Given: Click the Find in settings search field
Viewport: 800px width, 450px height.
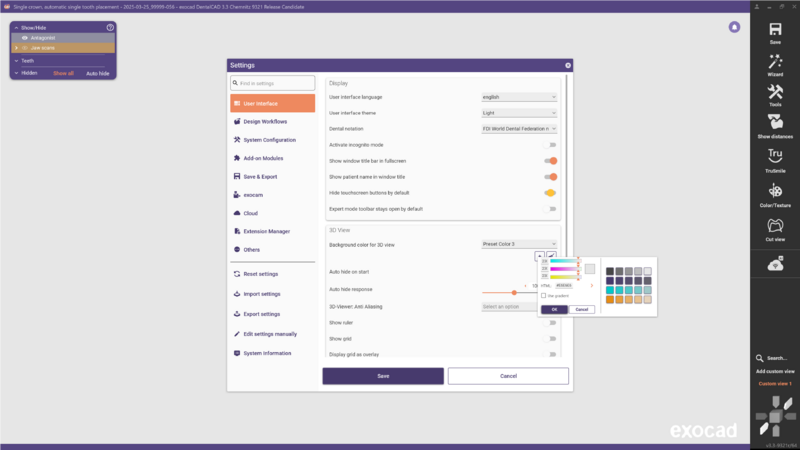Looking at the screenshot, I should 272,83.
